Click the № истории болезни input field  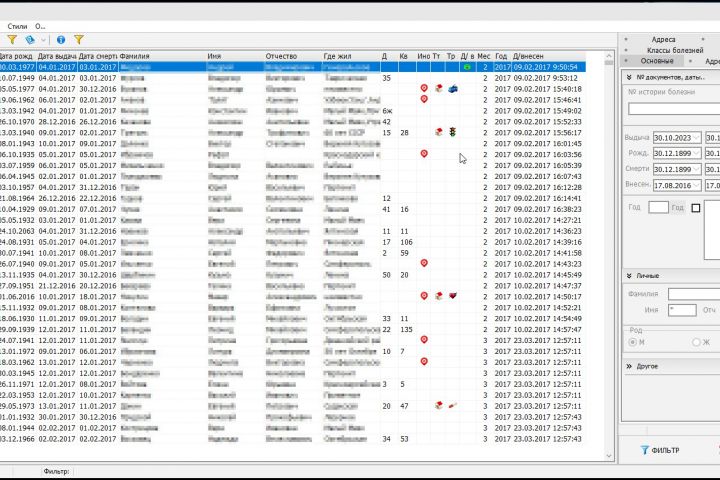pos(674,109)
